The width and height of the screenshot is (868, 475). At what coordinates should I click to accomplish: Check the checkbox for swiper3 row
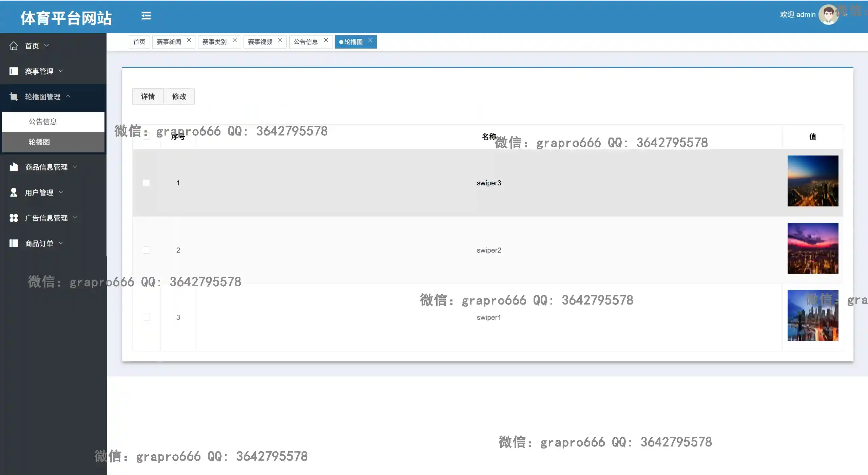click(146, 183)
